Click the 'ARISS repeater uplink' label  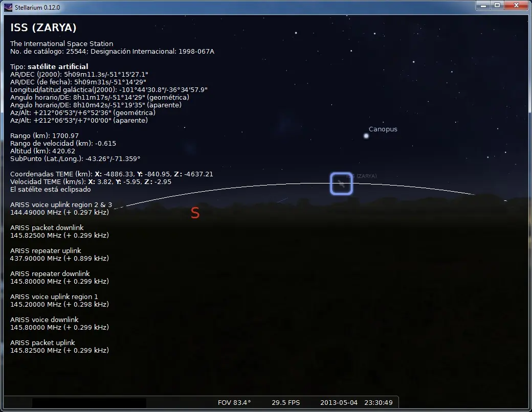pos(46,250)
